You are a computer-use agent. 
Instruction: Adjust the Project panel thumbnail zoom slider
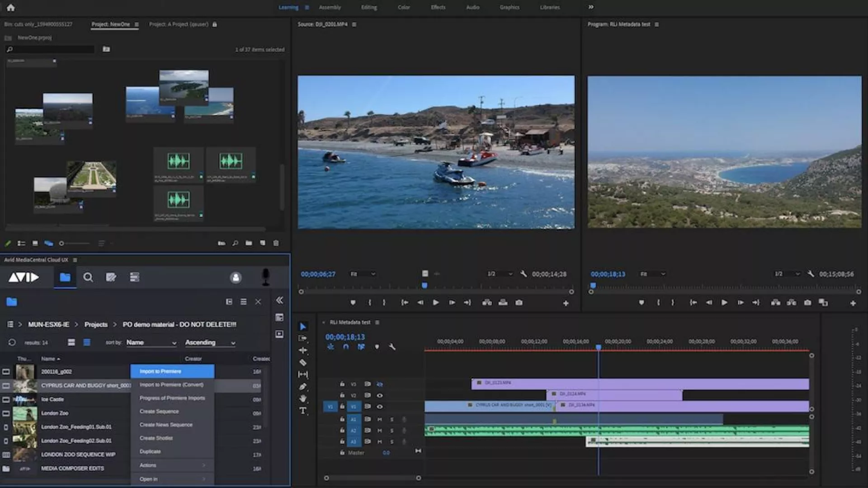[62, 244]
